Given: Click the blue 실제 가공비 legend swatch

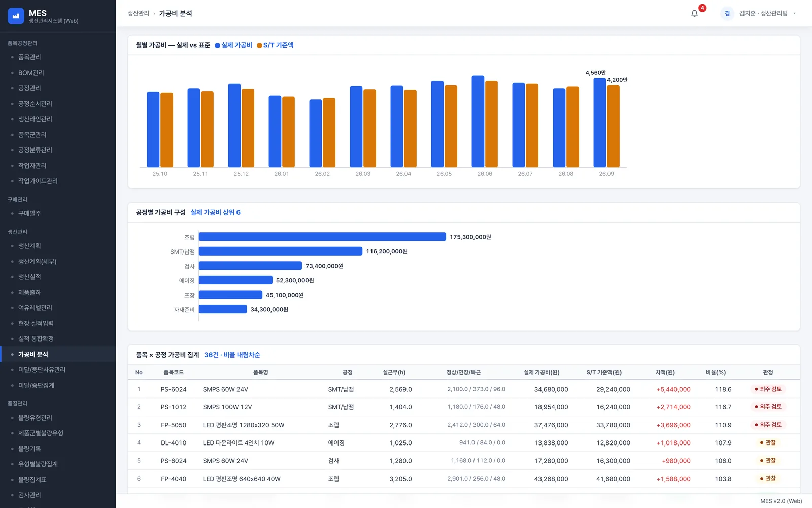Looking at the screenshot, I should [x=217, y=45].
